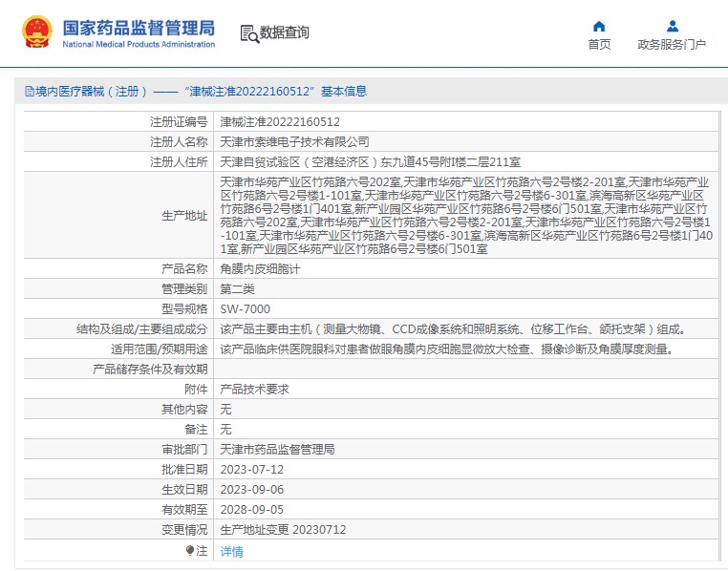
Task: Click the document icon before 境内医疗器械
Action: pyautogui.click(x=29, y=92)
